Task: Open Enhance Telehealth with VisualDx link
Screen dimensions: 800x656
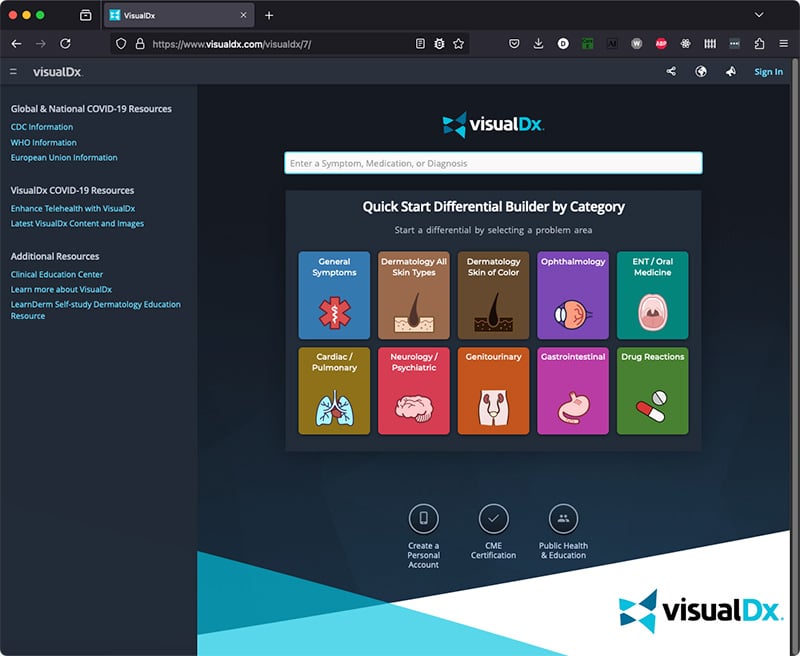Action: click(73, 209)
